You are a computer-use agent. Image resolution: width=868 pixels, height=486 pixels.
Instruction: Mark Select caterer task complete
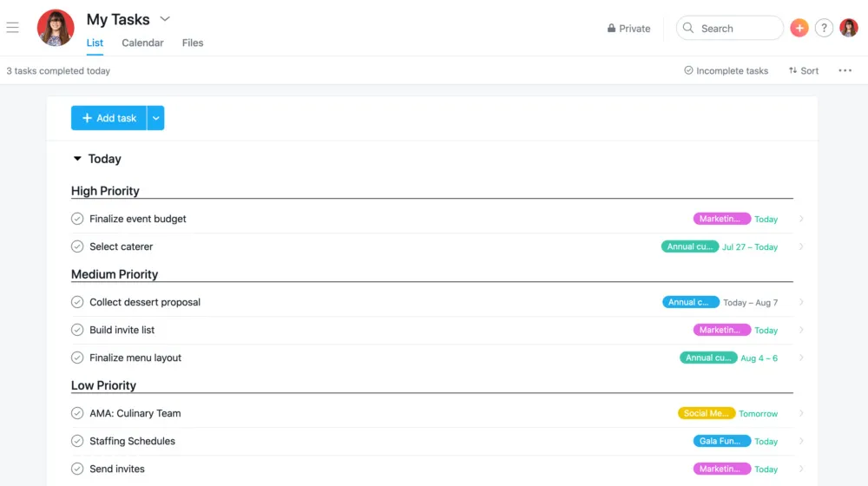coord(77,246)
